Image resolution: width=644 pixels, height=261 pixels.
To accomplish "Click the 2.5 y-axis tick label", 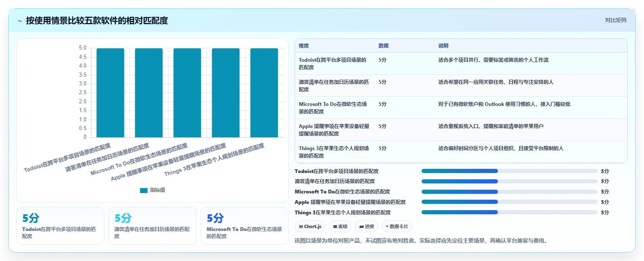I will tap(83, 93).
